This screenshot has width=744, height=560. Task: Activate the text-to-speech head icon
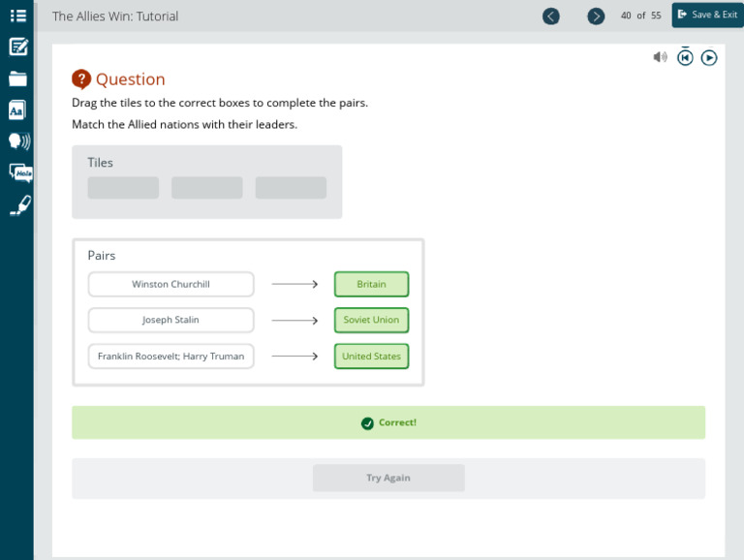pyautogui.click(x=19, y=140)
